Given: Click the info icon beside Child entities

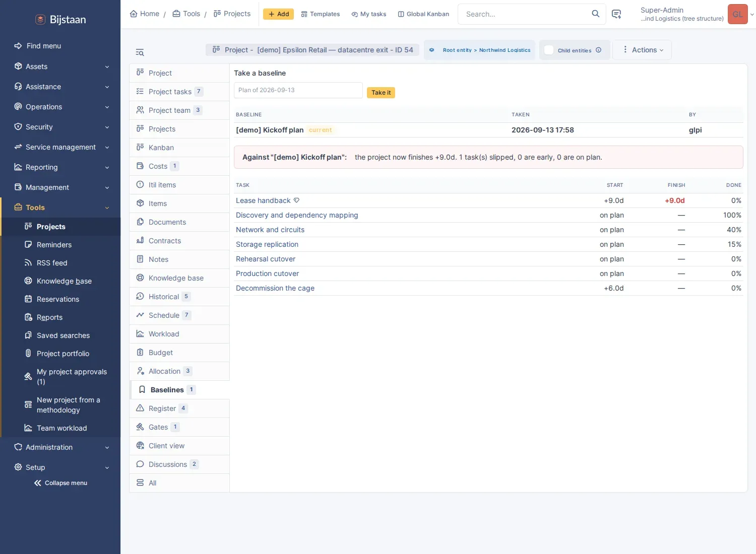Looking at the screenshot, I should (x=598, y=50).
